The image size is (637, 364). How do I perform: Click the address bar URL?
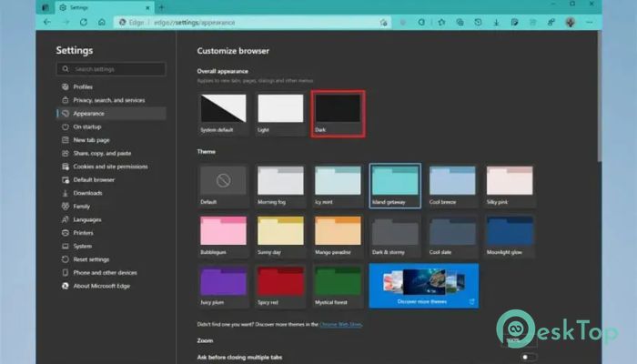click(x=194, y=23)
